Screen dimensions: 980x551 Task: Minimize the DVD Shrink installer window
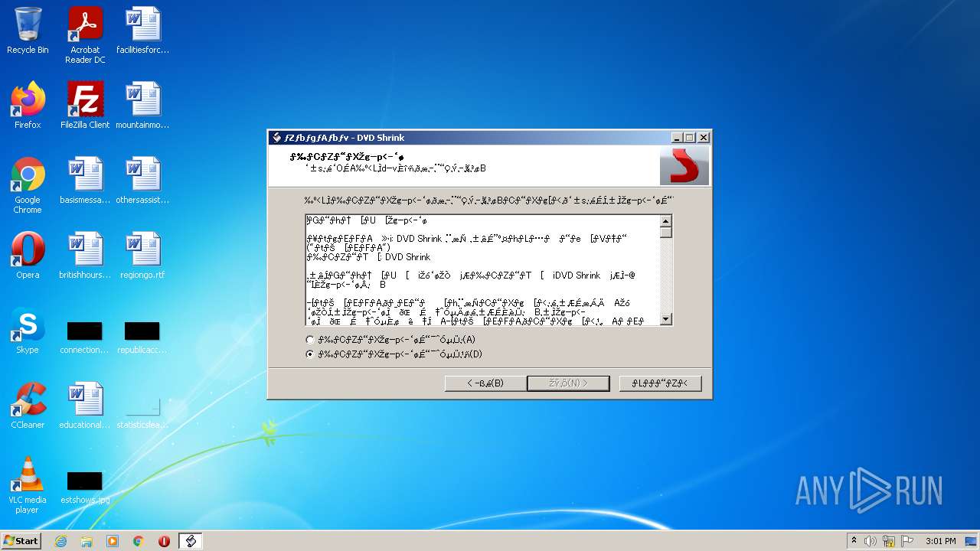[x=677, y=138]
